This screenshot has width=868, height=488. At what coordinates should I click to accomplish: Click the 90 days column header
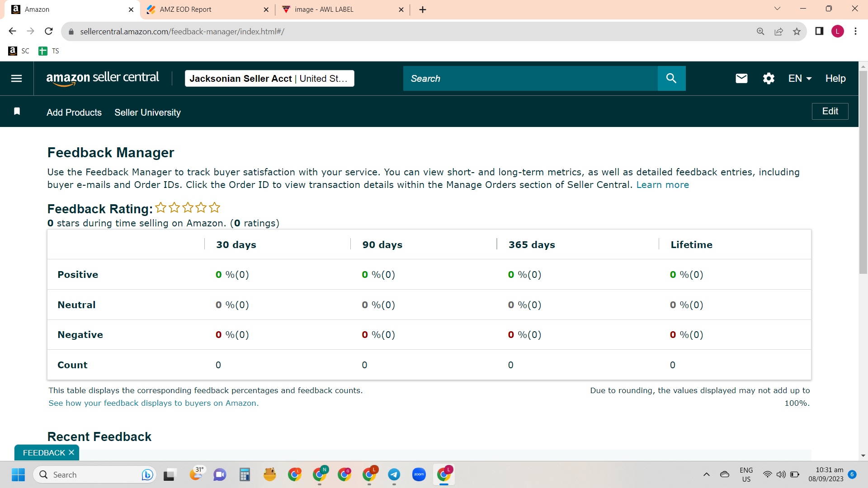[382, 245]
